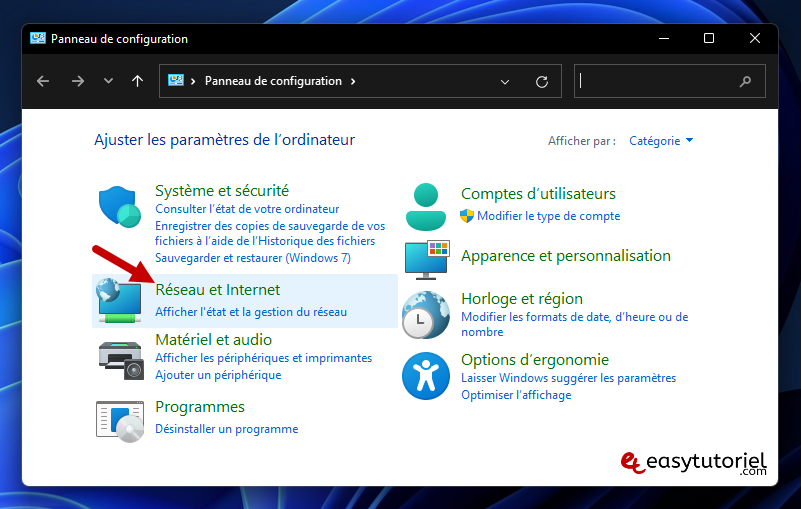Click Panneau de configuration breadcrumb
The width and height of the screenshot is (801, 509).
point(273,81)
